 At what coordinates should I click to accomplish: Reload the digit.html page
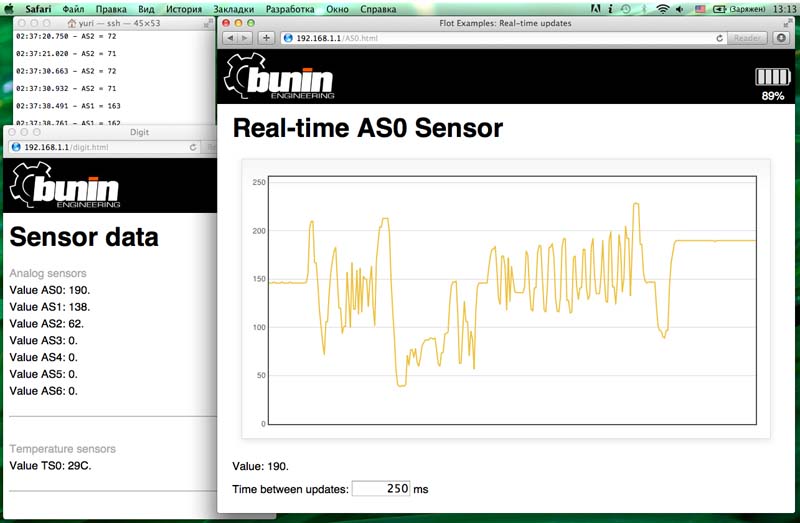193,147
